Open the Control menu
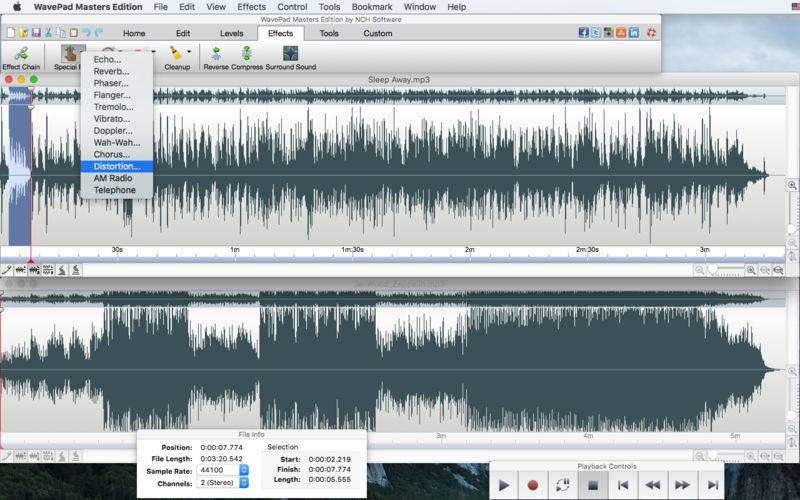 coord(292,7)
